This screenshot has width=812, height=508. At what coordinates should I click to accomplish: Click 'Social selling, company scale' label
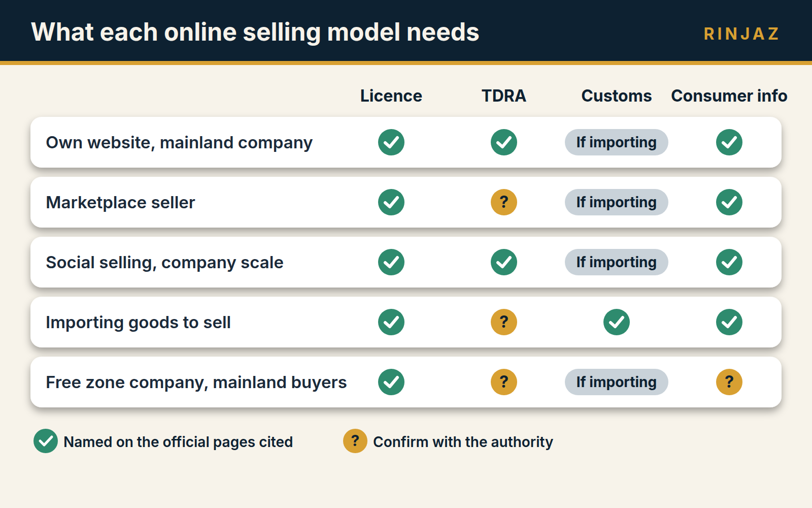(165, 263)
